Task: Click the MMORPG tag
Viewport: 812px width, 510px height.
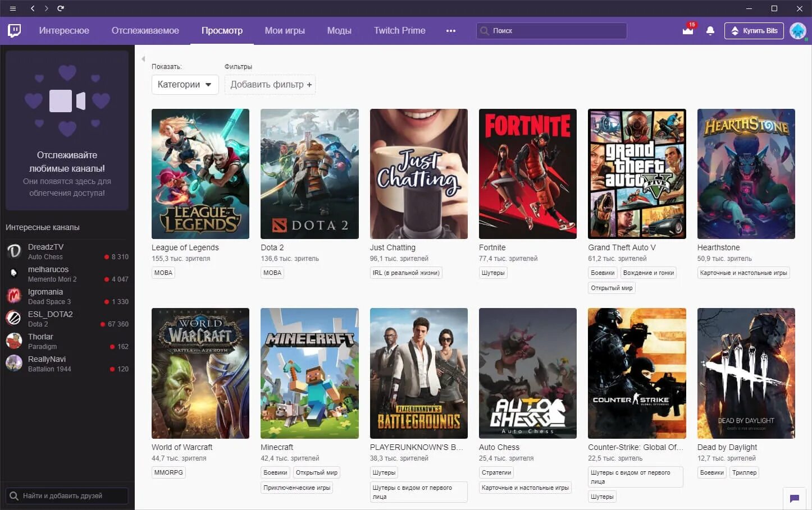Action: click(x=168, y=472)
